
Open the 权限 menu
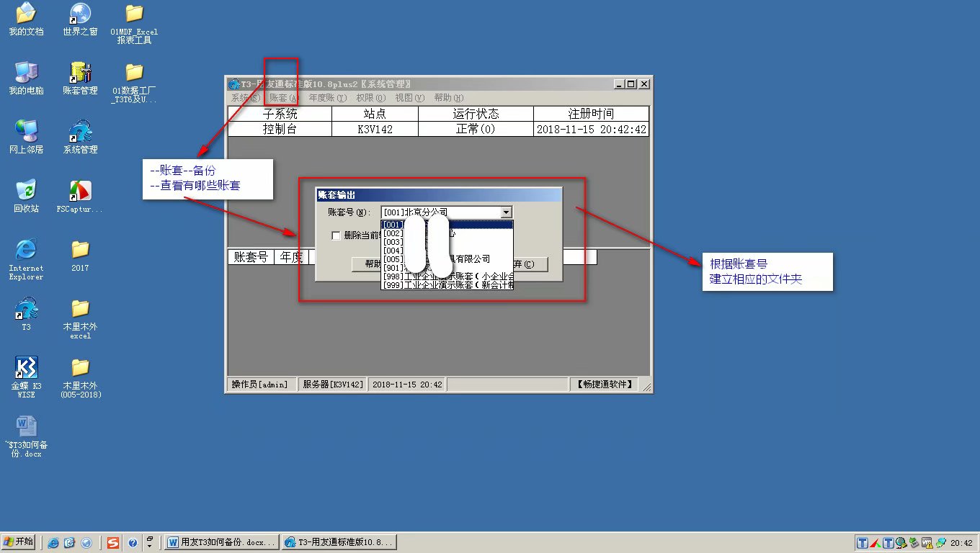370,98
